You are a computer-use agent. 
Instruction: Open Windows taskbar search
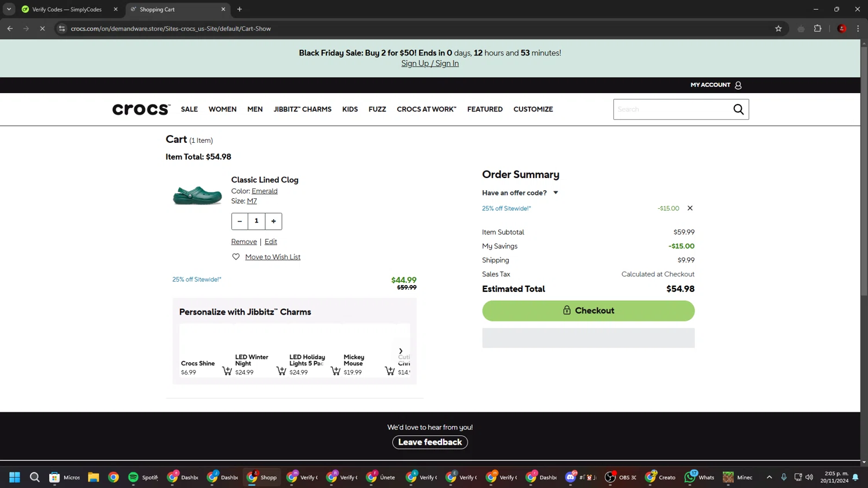tap(35, 477)
